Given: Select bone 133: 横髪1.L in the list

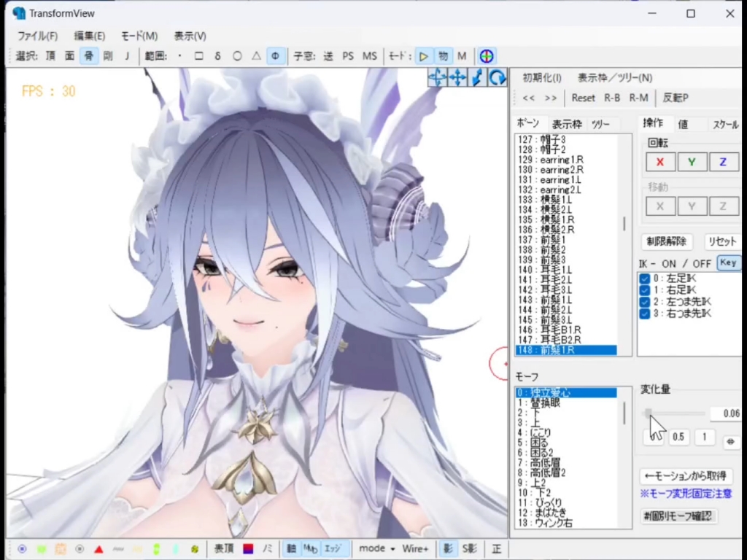Looking at the screenshot, I should [566, 200].
